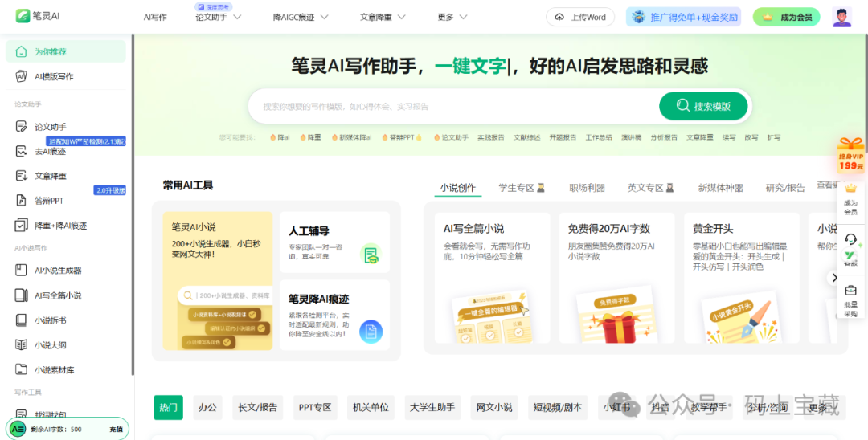This screenshot has height=440, width=868.
Task: Click the green 搜索模版 button
Action: (x=703, y=106)
